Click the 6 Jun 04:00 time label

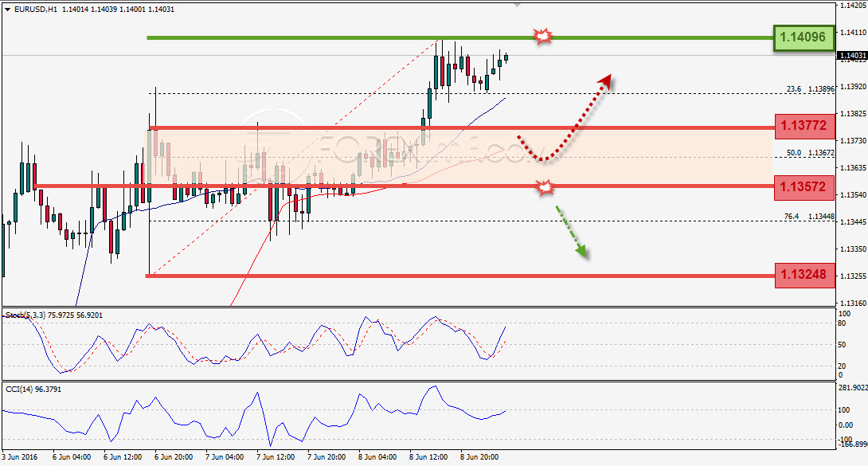72,457
